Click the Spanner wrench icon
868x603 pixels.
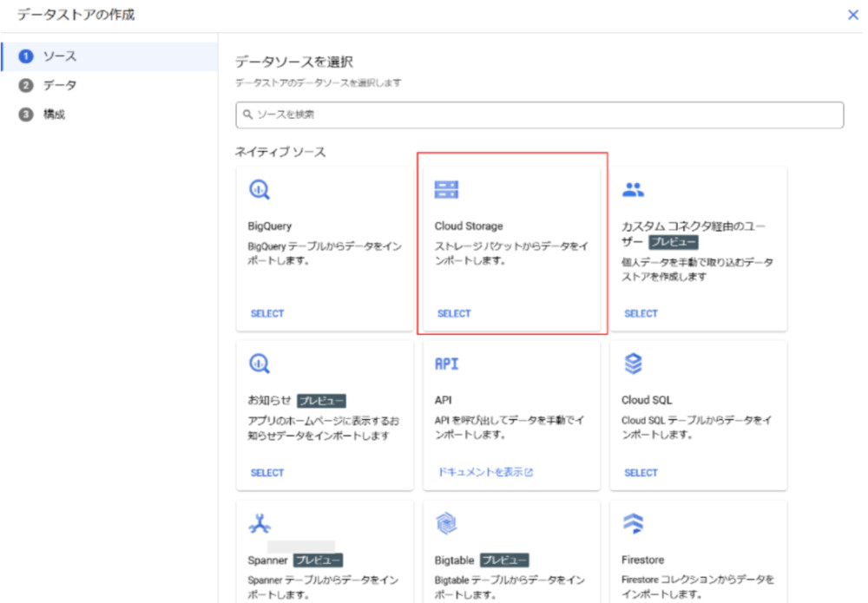tap(260, 524)
